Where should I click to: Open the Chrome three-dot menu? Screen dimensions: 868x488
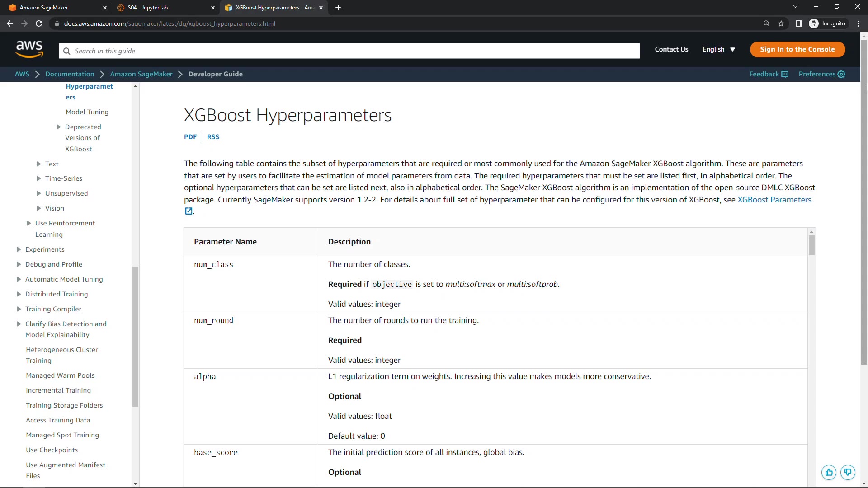pos(858,23)
